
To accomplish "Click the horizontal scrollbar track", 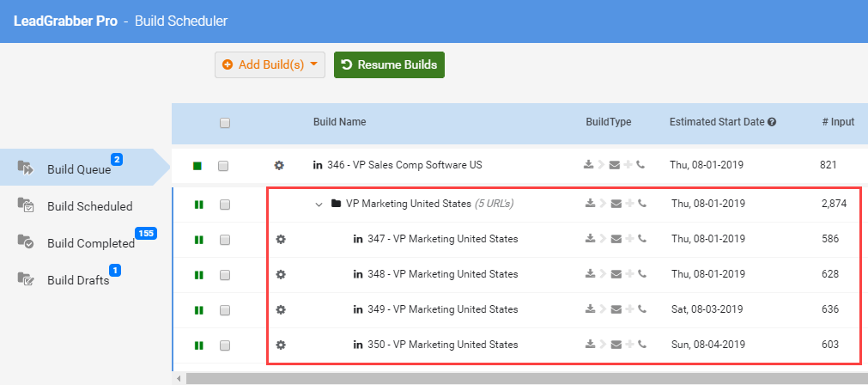I will pos(527,378).
